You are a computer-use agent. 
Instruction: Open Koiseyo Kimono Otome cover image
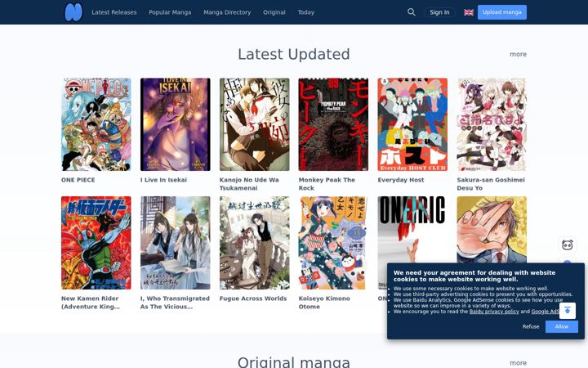(x=333, y=243)
